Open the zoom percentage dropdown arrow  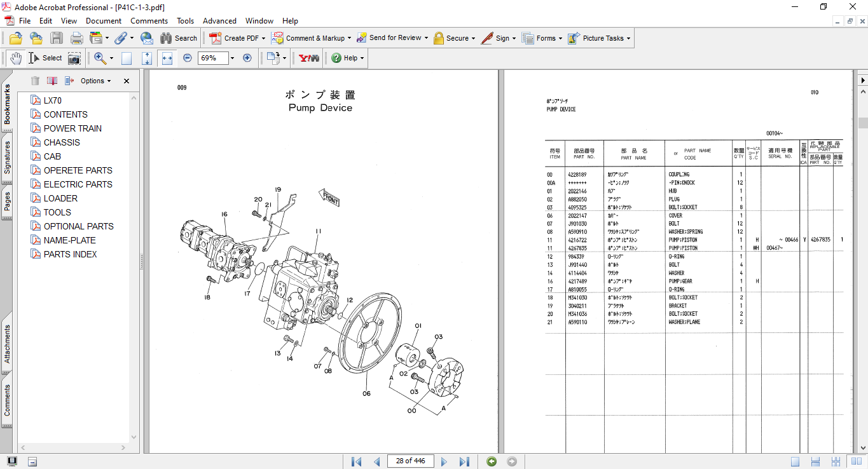(232, 58)
